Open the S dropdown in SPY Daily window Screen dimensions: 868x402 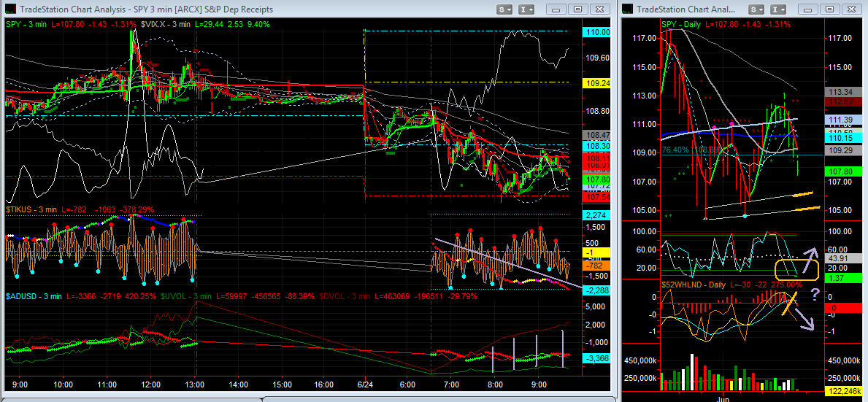coord(758,9)
